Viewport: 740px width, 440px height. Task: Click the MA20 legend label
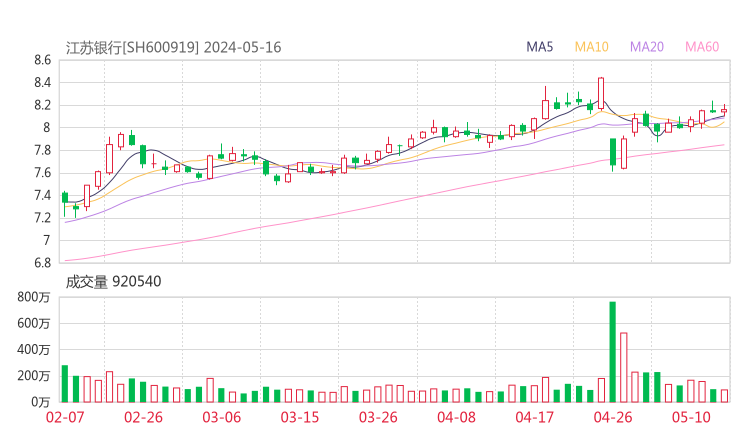[647, 47]
